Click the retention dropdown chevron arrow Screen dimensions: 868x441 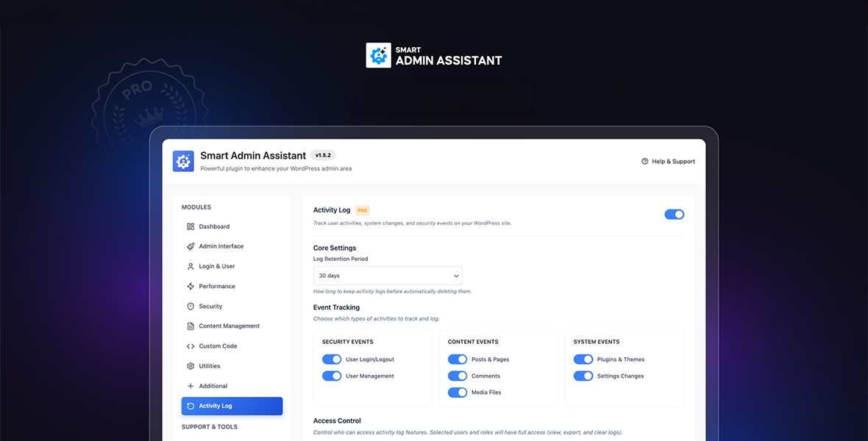pos(456,276)
